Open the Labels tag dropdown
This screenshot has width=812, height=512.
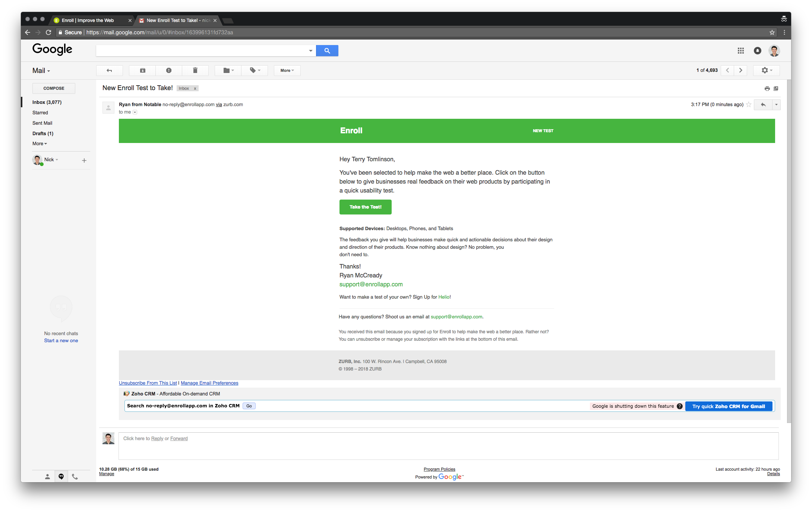pos(255,70)
